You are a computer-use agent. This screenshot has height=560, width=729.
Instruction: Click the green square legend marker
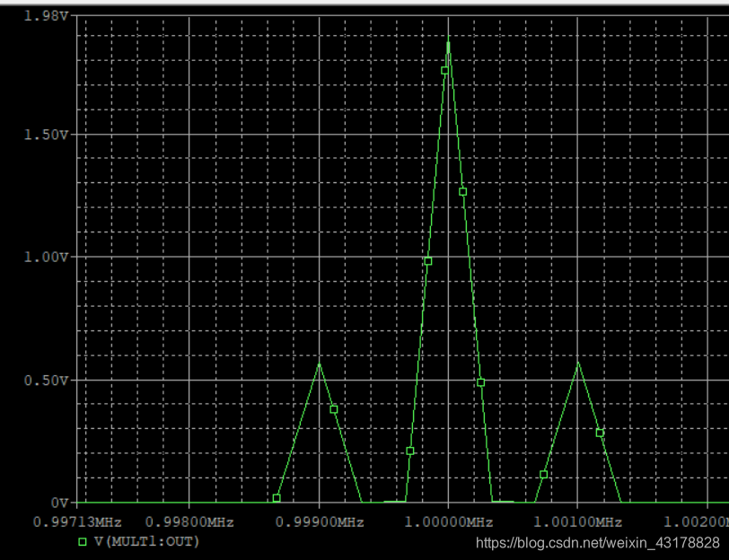point(83,541)
